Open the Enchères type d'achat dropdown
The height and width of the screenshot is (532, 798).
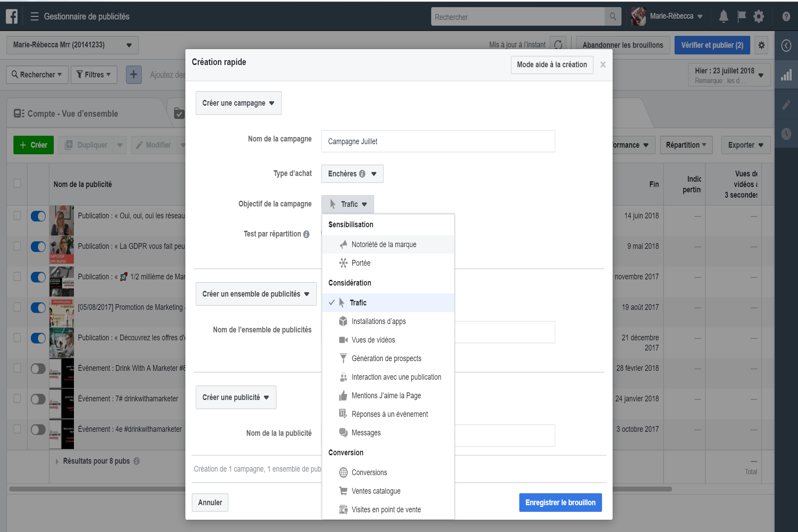coord(352,174)
